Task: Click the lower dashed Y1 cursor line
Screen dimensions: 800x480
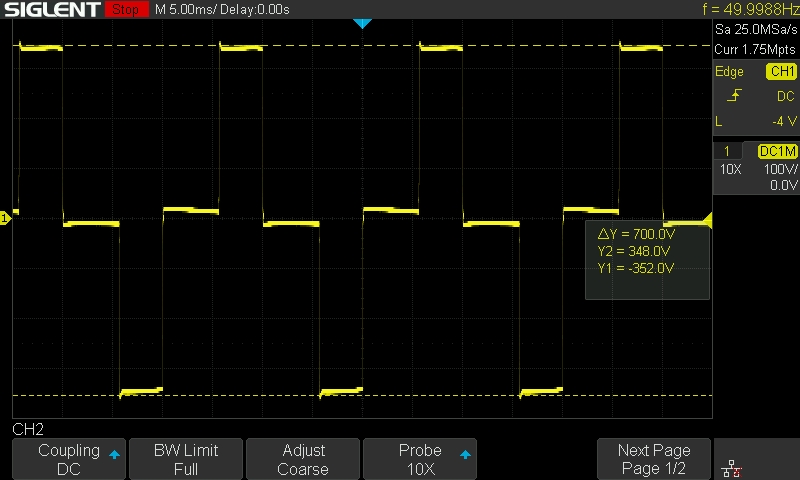Action: [x=362, y=395]
